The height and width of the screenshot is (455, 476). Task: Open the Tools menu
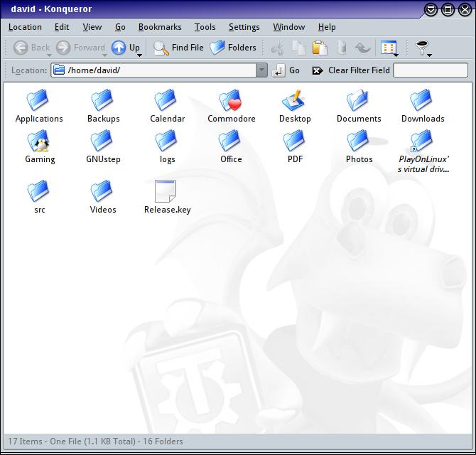tap(205, 27)
